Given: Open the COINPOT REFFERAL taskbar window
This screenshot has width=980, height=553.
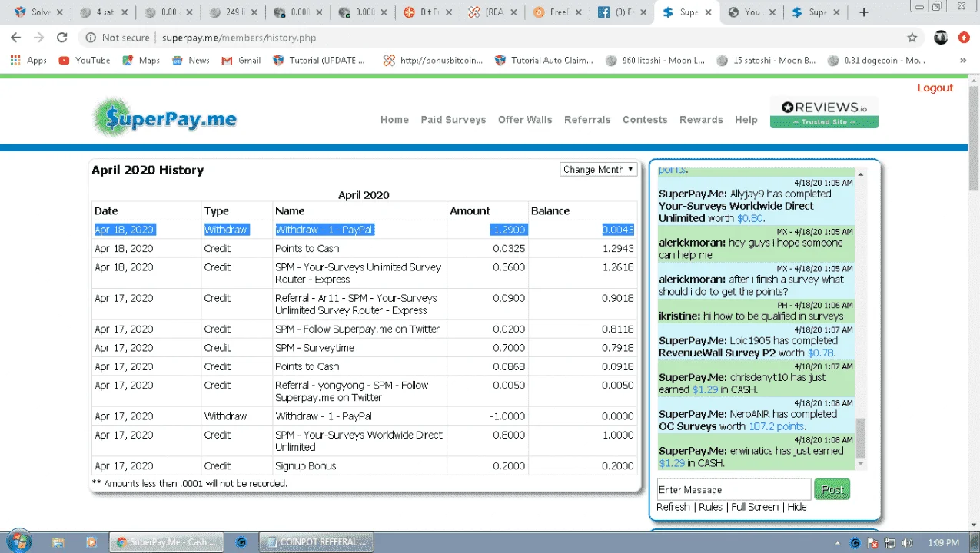Looking at the screenshot, I should pos(315,541).
